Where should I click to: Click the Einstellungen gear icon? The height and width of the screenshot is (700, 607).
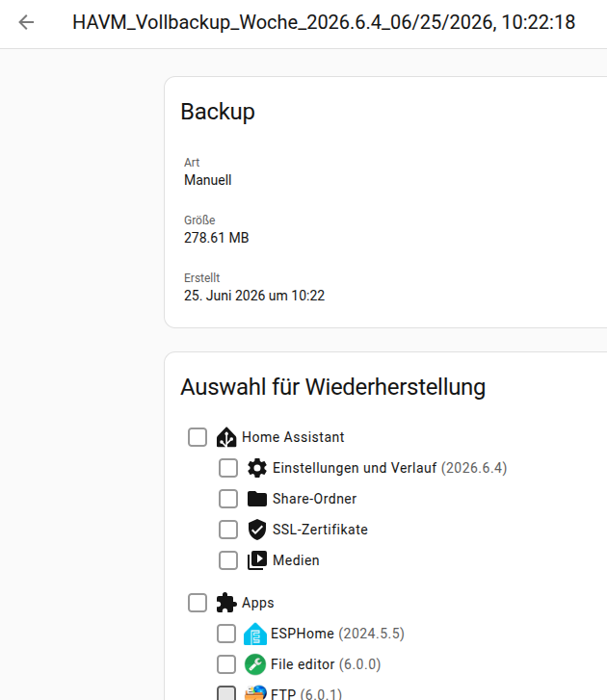(257, 468)
